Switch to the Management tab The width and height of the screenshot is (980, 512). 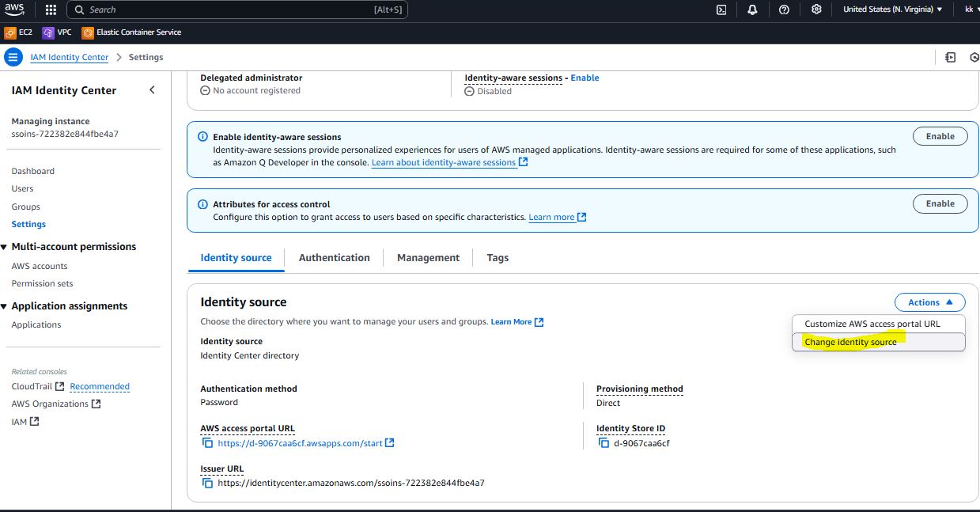(428, 258)
